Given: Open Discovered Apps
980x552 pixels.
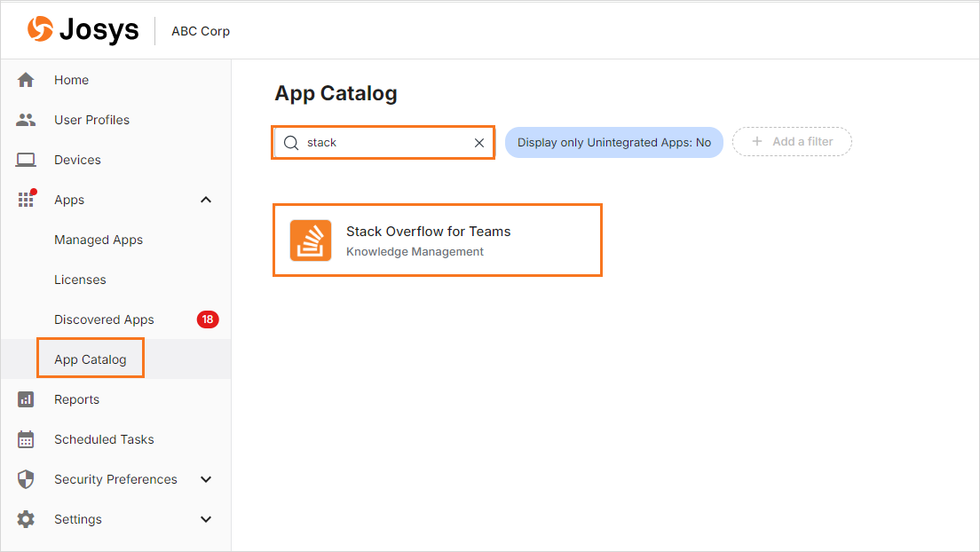Looking at the screenshot, I should pyautogui.click(x=104, y=319).
